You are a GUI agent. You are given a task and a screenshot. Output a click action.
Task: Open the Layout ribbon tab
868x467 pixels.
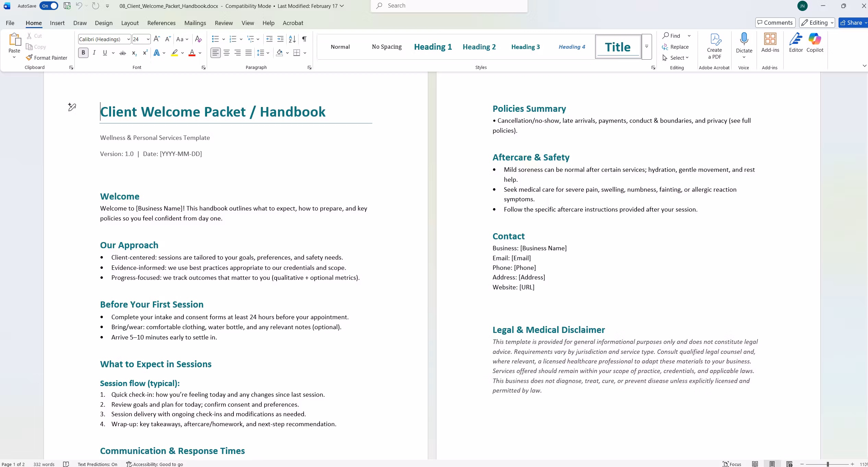pyautogui.click(x=130, y=23)
